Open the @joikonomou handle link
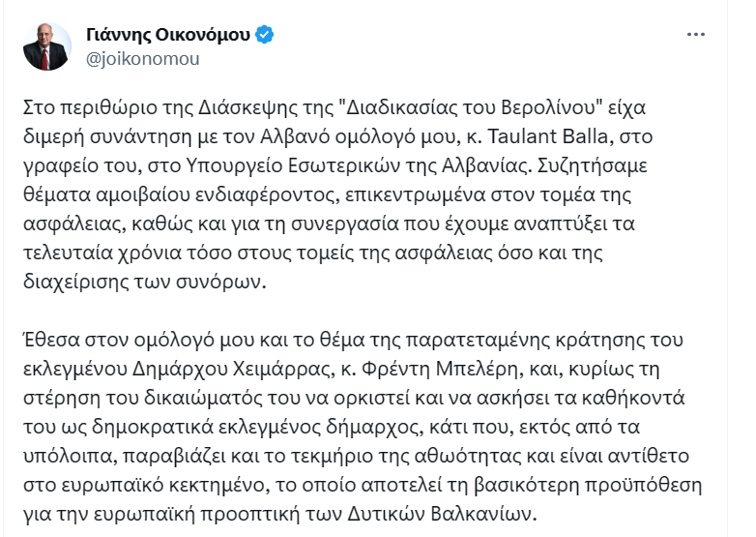 click(x=143, y=59)
